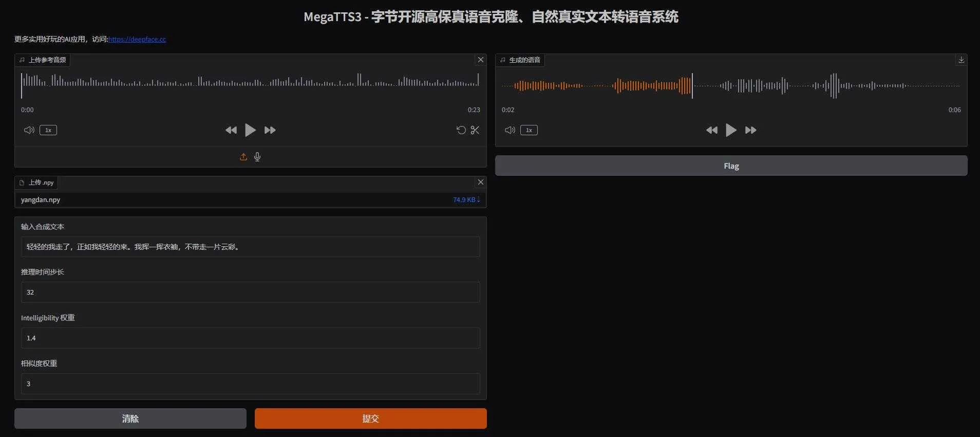Click the Intelligibility 权重 input field
The image size is (980, 437).
251,338
